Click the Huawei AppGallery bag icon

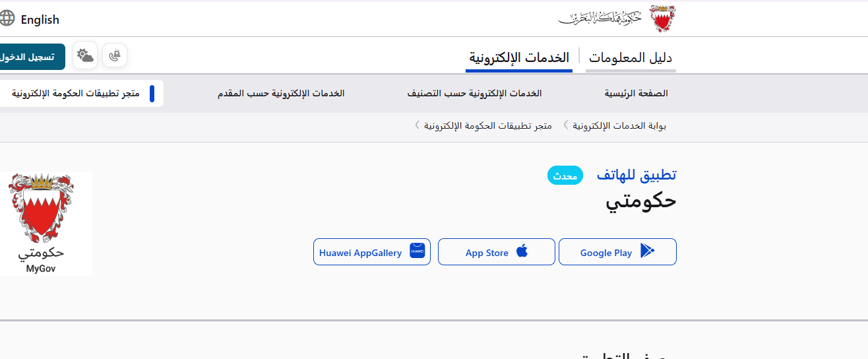click(x=417, y=251)
